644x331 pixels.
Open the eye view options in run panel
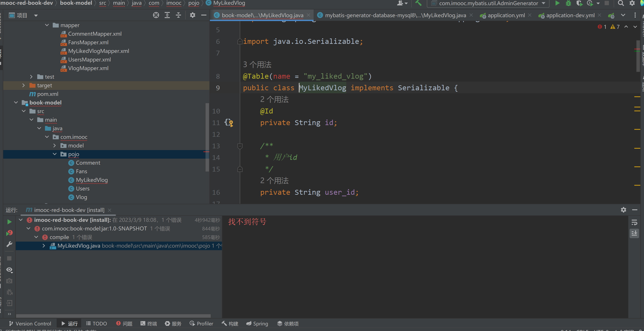pyautogui.click(x=9, y=270)
